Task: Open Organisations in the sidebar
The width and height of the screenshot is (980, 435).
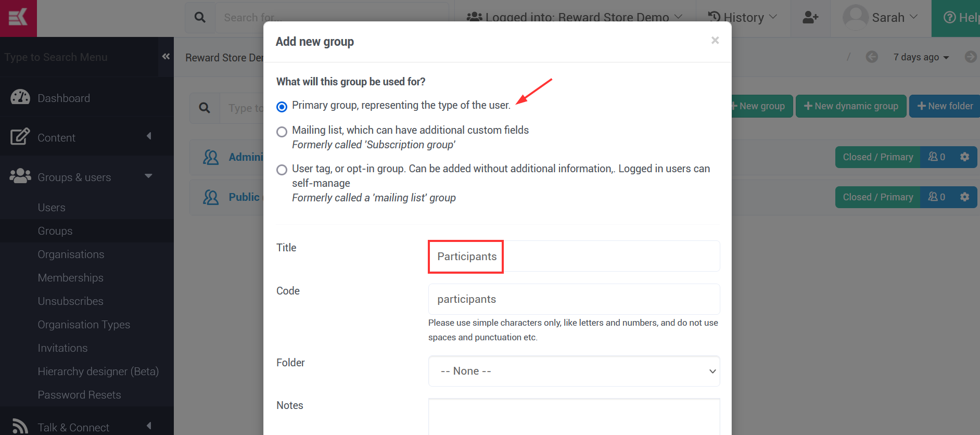Action: [71, 254]
